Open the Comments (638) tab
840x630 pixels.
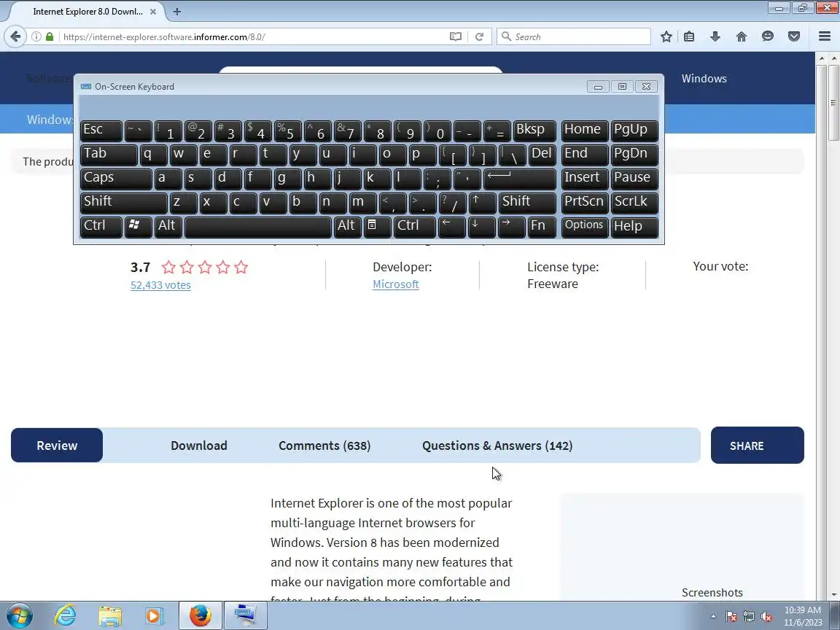[x=324, y=446]
